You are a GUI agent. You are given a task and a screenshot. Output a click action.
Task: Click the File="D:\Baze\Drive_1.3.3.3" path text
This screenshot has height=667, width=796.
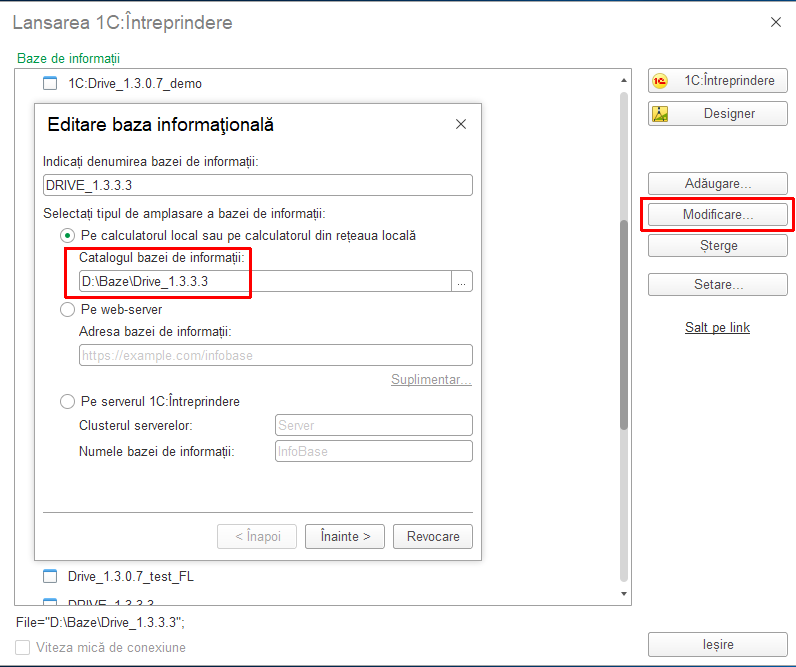coord(100,622)
